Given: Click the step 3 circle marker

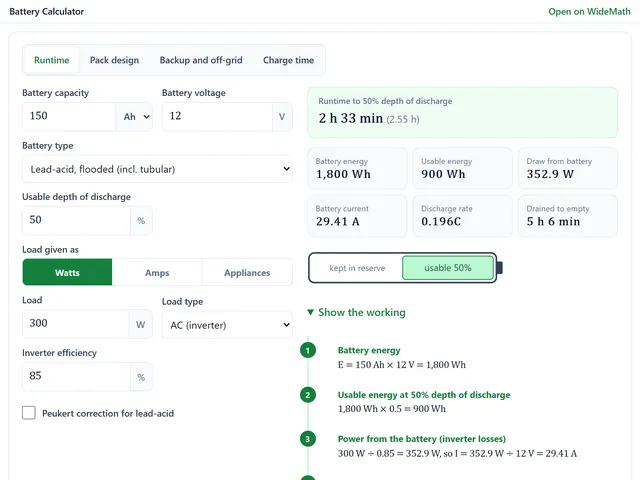Looking at the screenshot, I should (308, 439).
